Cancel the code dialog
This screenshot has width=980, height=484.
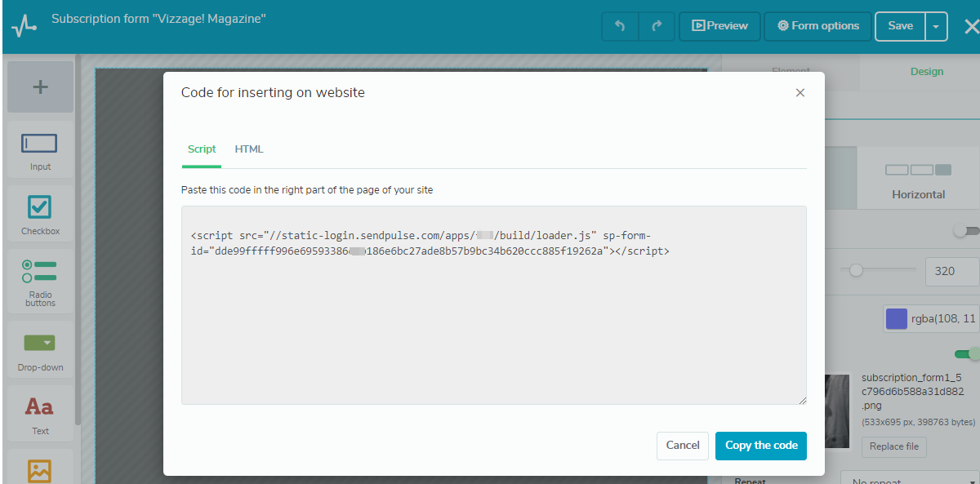click(x=683, y=446)
